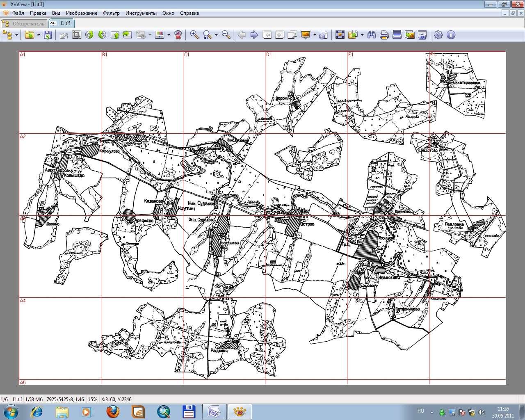525x420 pixels.
Task: Open the Фильтр menu
Action: (111, 13)
